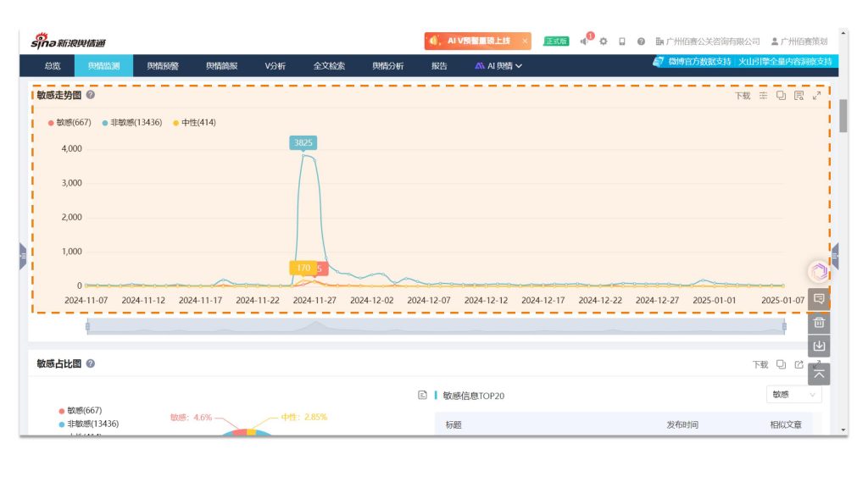Click the date range slider track

436,326
